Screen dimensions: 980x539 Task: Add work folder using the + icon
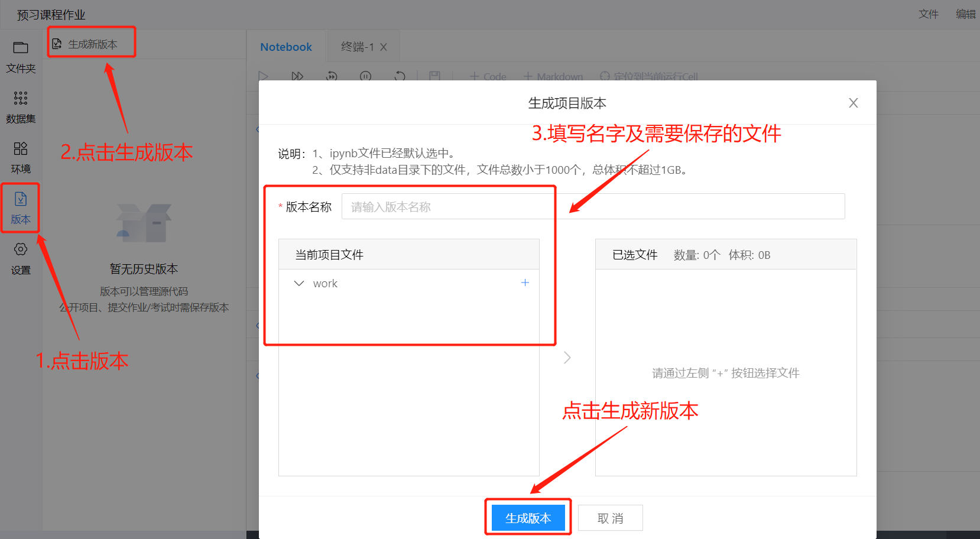[525, 283]
